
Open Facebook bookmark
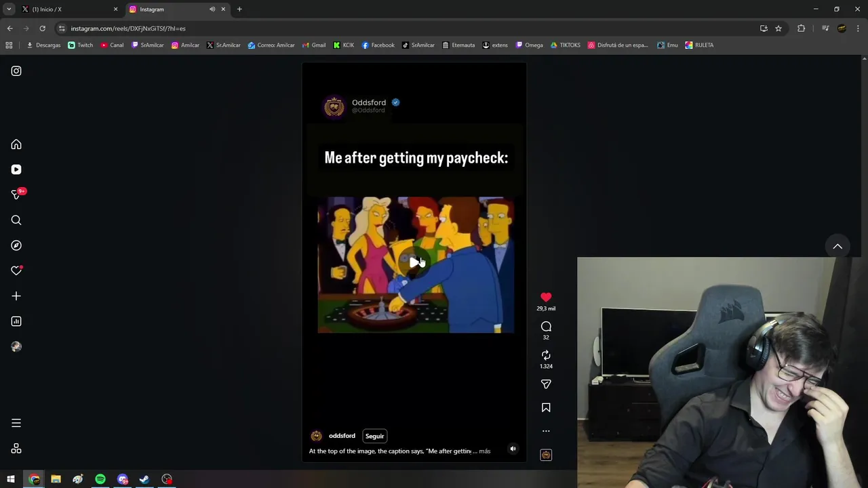(378, 45)
